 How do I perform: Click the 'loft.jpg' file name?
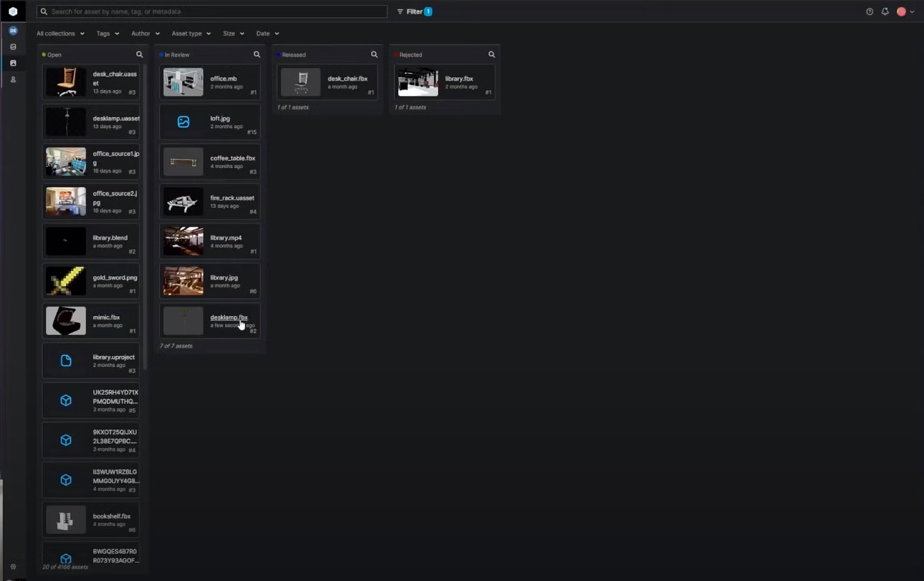[x=221, y=119]
